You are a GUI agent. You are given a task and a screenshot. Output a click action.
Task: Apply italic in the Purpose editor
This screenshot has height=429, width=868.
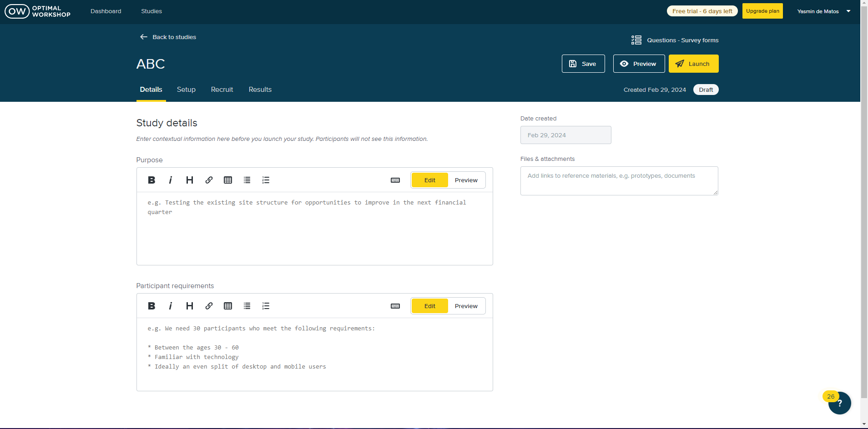click(171, 180)
